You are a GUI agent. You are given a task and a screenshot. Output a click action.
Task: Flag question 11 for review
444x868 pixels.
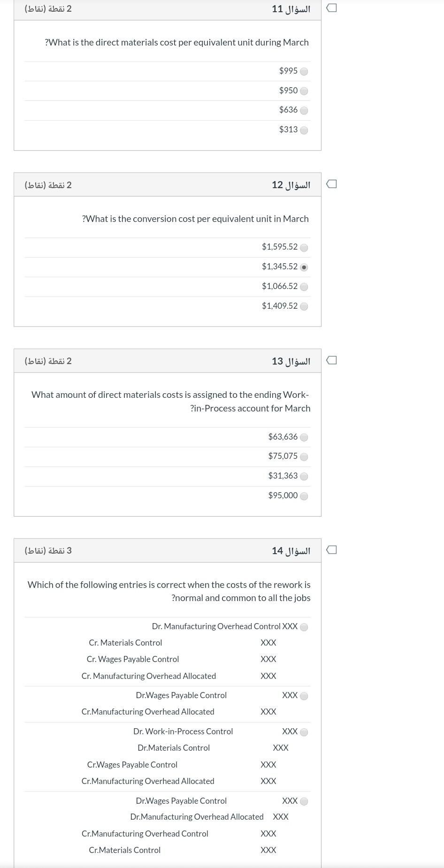tap(332, 7)
